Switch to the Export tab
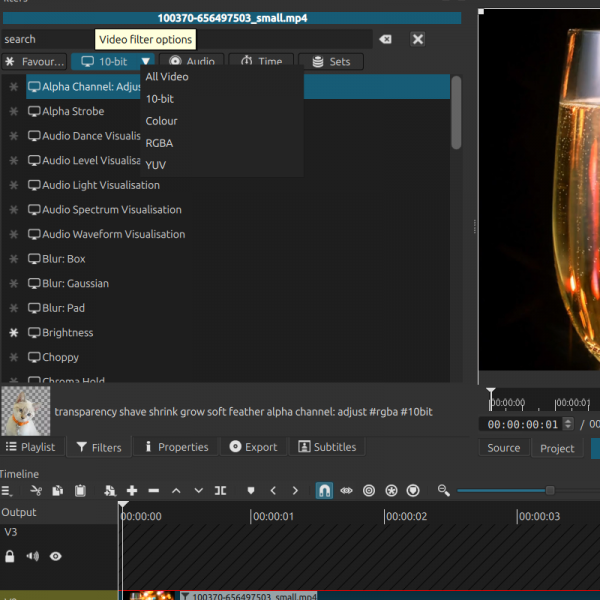 pyautogui.click(x=253, y=447)
